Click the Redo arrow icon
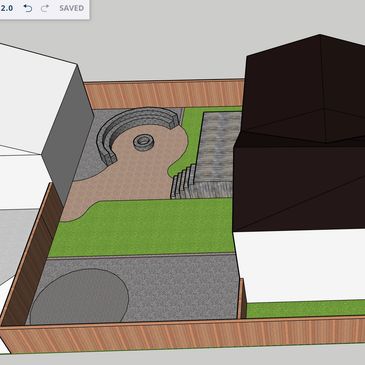 point(45,8)
